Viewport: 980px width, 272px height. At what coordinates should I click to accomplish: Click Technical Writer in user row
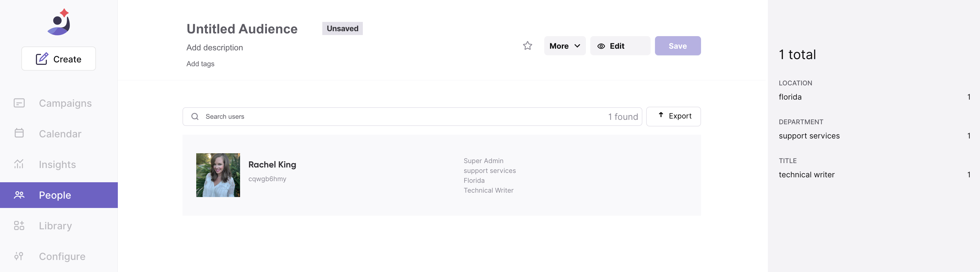[488, 190]
